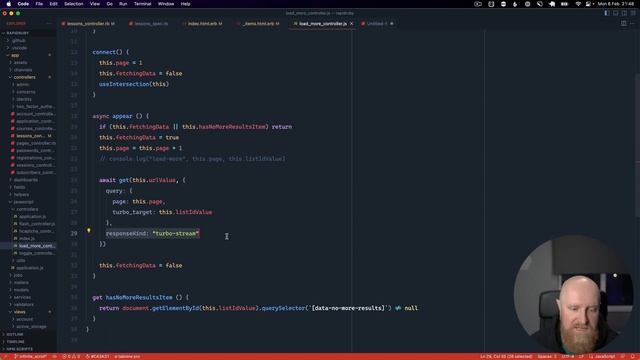Viewport: 640px width, 360px height.
Task: Click the Wi-Fi menu bar icon
Action: click(578, 4)
